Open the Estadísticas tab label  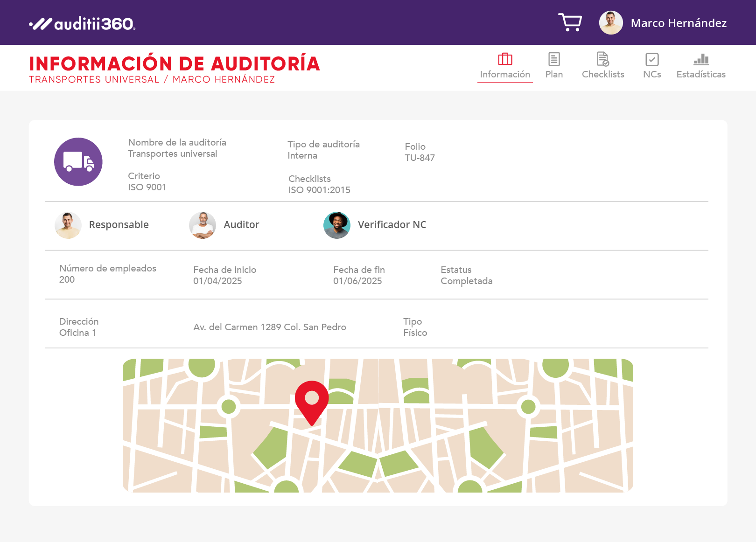click(701, 75)
